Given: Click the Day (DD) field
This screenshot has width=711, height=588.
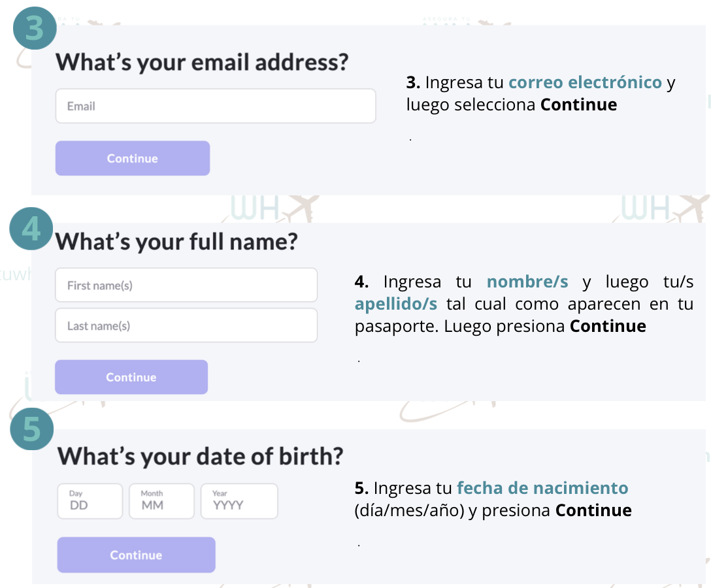Looking at the screenshot, I should [x=90, y=501].
